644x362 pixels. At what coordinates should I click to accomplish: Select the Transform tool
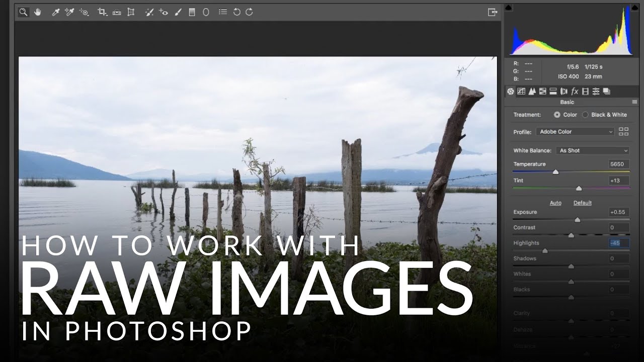(x=131, y=12)
